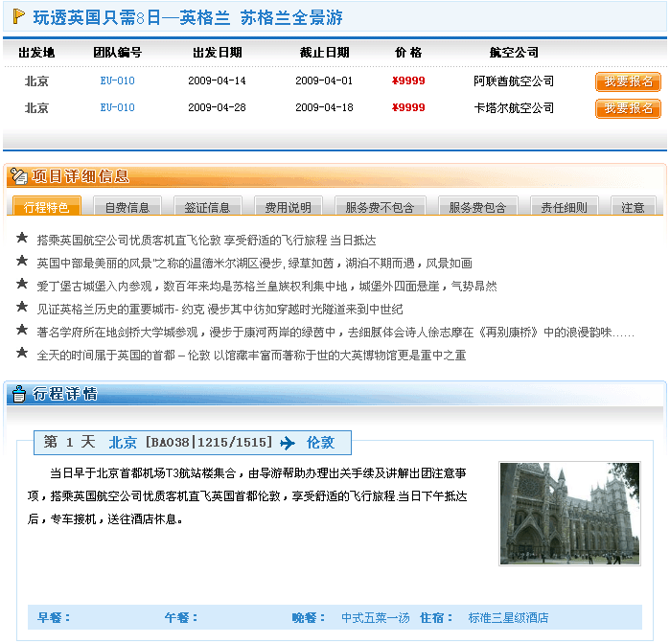Click the 中式五菜一汤 dinner value

click(375, 617)
